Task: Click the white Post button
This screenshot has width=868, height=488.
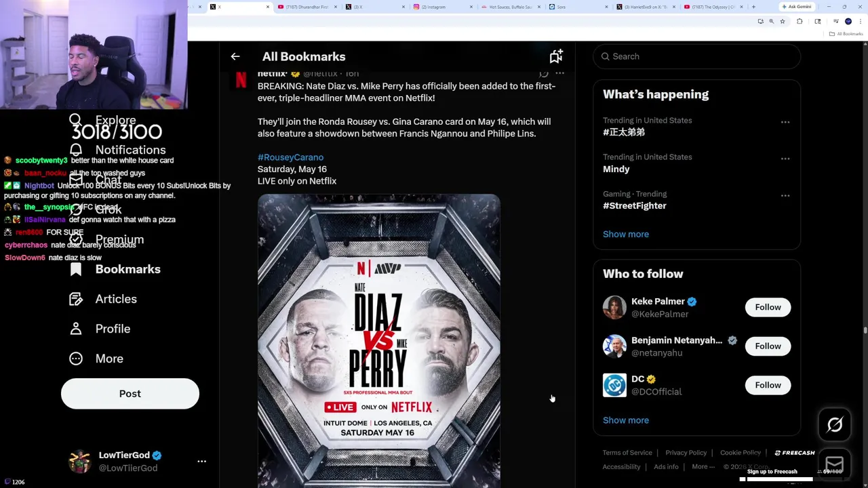Action: pos(130,394)
